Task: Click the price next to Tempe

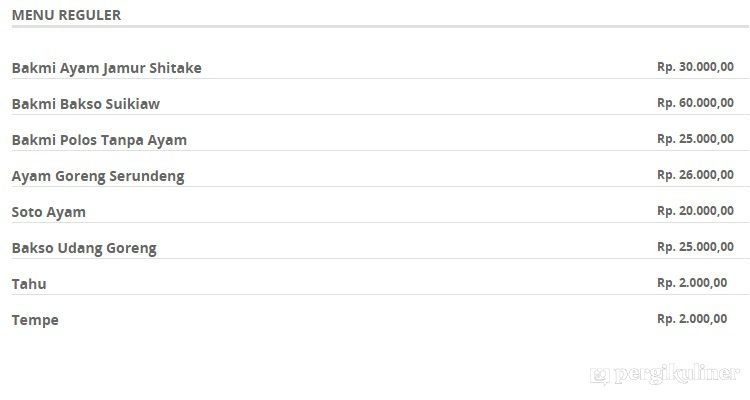Action: (x=692, y=319)
